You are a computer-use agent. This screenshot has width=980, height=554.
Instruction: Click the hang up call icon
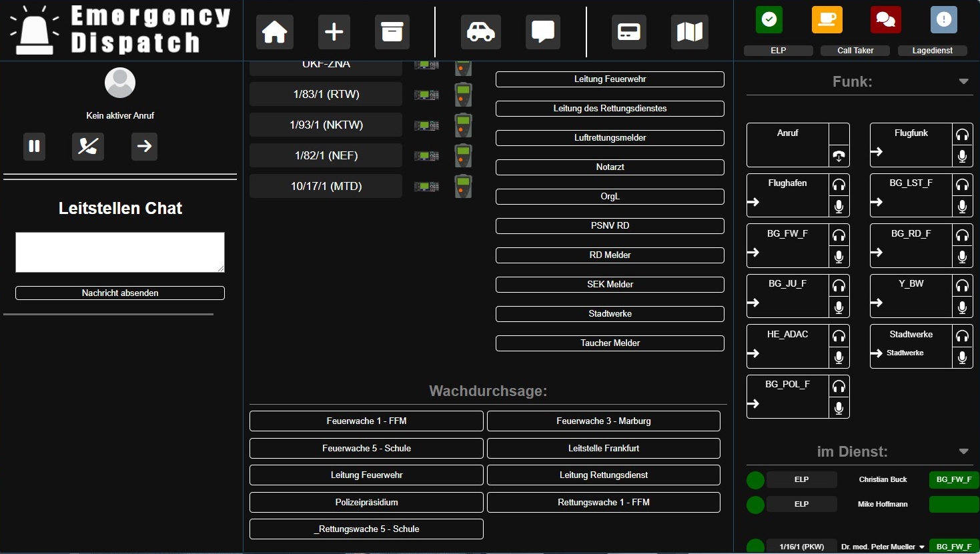[88, 146]
